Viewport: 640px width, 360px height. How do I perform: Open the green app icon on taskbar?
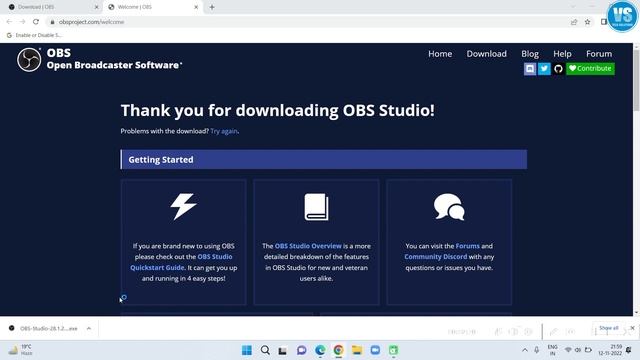393,350
